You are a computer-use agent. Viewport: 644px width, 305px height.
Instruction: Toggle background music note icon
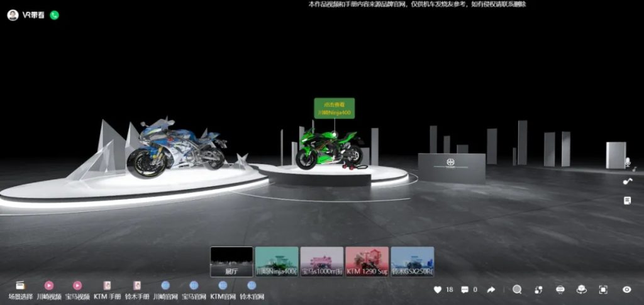pyautogui.click(x=627, y=181)
